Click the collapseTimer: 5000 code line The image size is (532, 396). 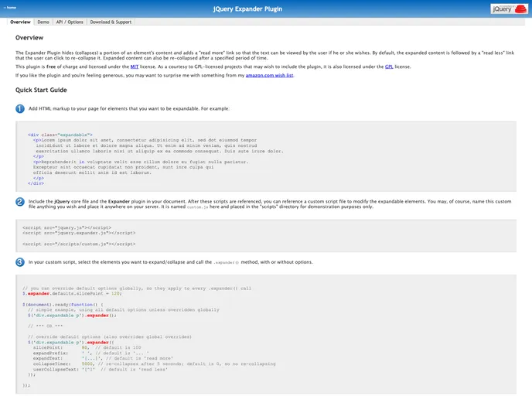click(154, 364)
